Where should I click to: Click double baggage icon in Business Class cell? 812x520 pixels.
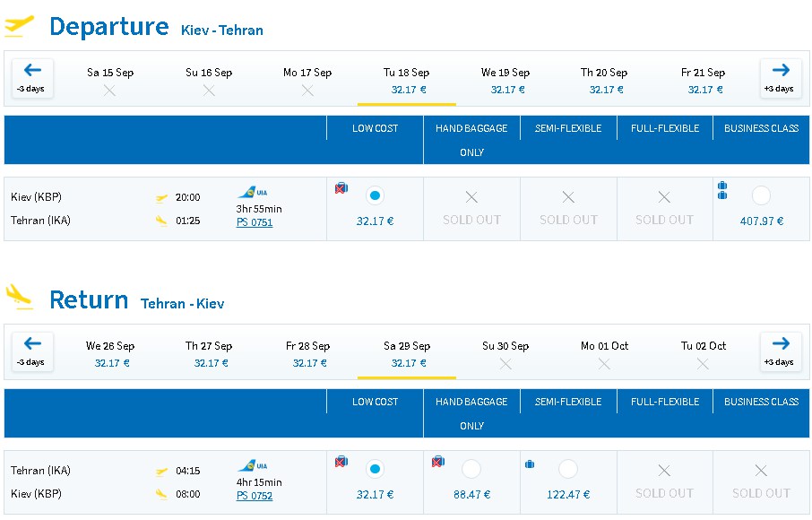(722, 190)
